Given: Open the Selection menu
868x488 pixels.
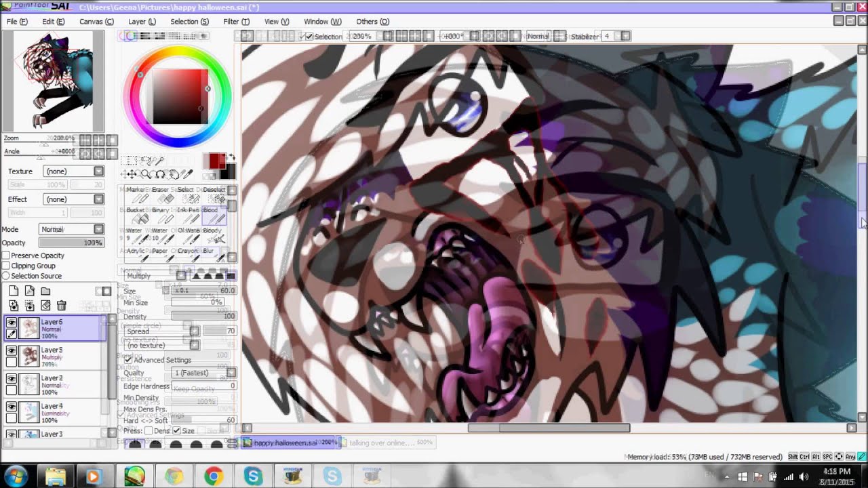Looking at the screenshot, I should [x=189, y=22].
